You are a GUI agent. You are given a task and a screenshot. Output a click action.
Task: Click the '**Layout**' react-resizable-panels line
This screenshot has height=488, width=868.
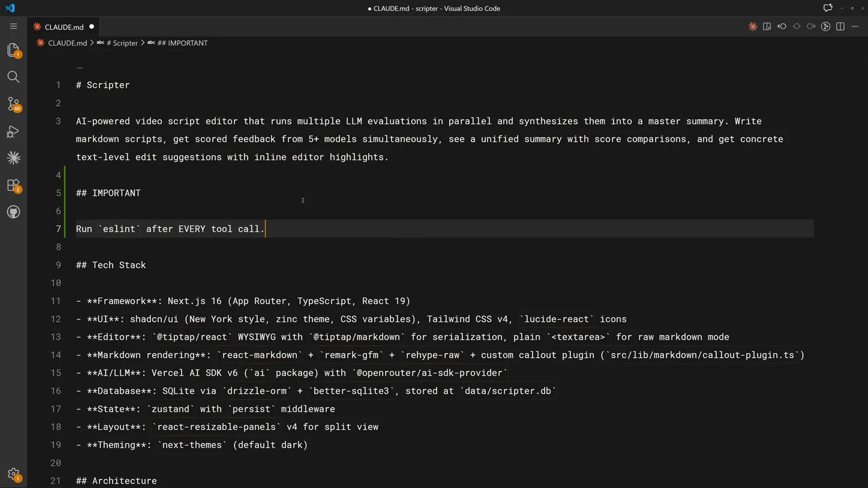click(227, 427)
